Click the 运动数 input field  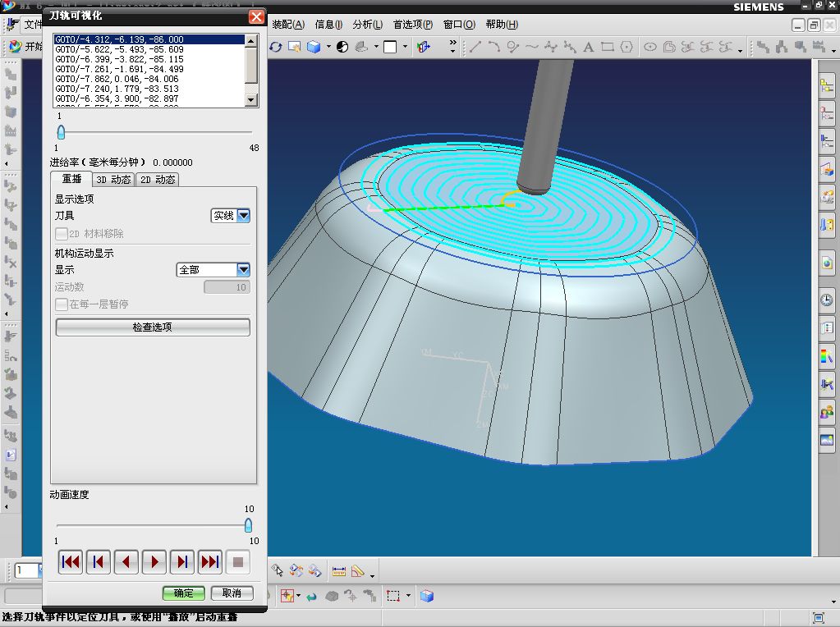227,287
